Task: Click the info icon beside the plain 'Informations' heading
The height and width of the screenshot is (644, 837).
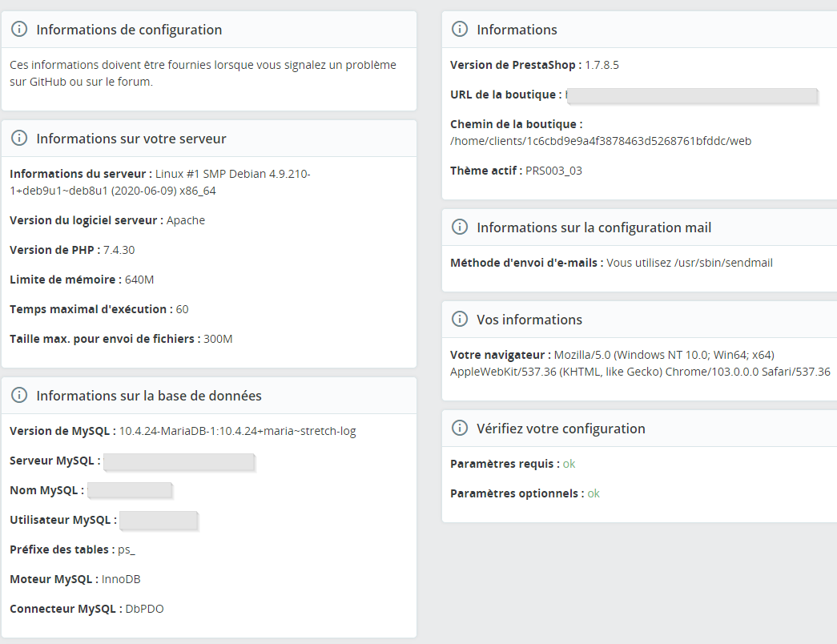Action: [460, 30]
